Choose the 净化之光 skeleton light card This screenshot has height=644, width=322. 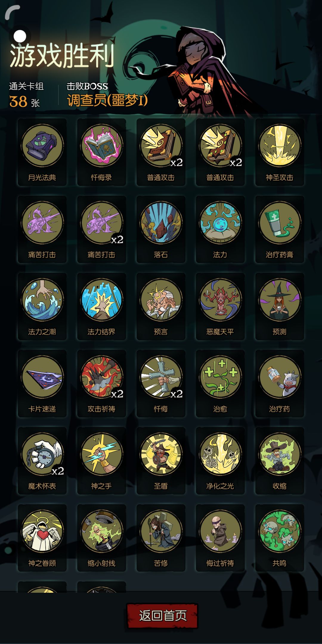pyautogui.click(x=220, y=461)
